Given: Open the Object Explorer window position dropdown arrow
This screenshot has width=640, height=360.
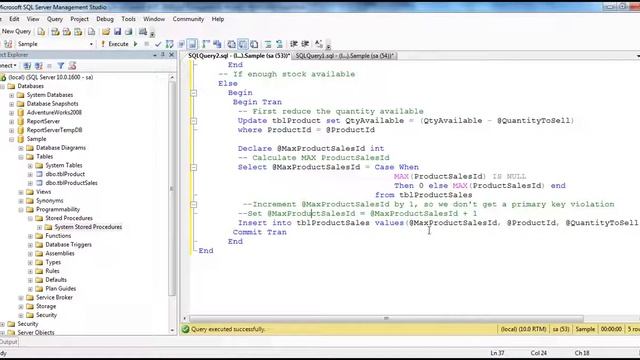Looking at the screenshot, I should 155,55.
